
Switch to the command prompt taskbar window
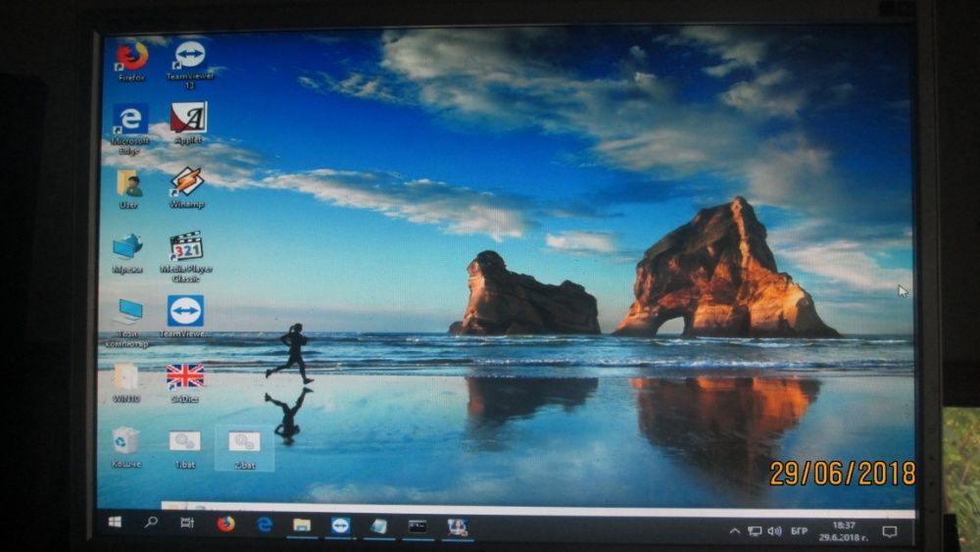click(417, 527)
